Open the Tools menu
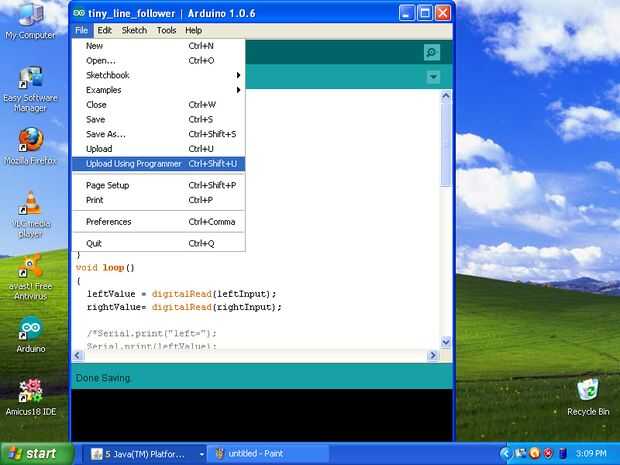 click(166, 30)
